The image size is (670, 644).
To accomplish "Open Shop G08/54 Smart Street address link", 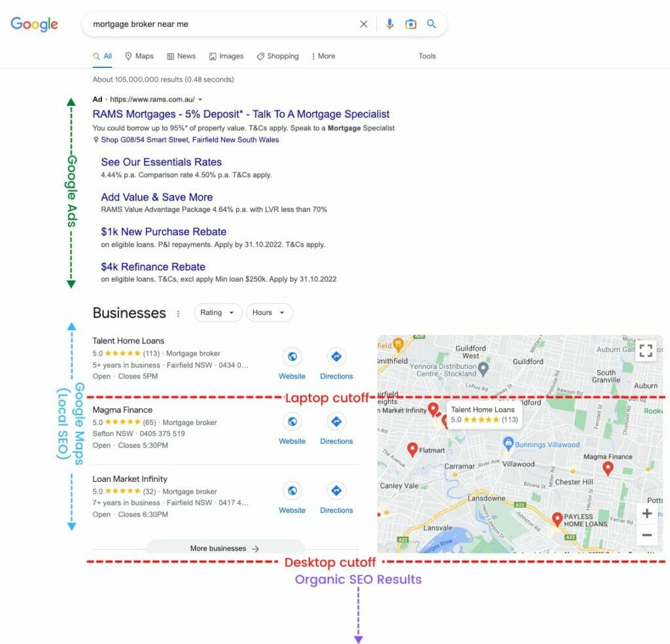I will pyautogui.click(x=190, y=140).
